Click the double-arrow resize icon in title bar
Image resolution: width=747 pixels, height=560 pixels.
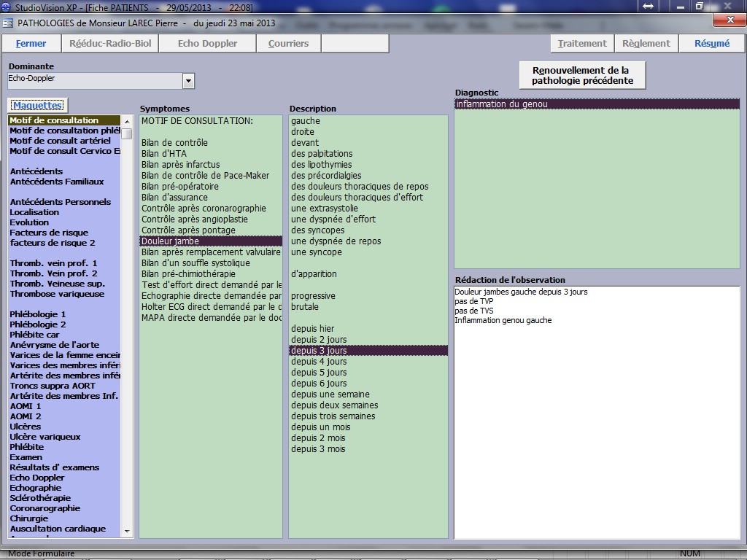tap(647, 7)
